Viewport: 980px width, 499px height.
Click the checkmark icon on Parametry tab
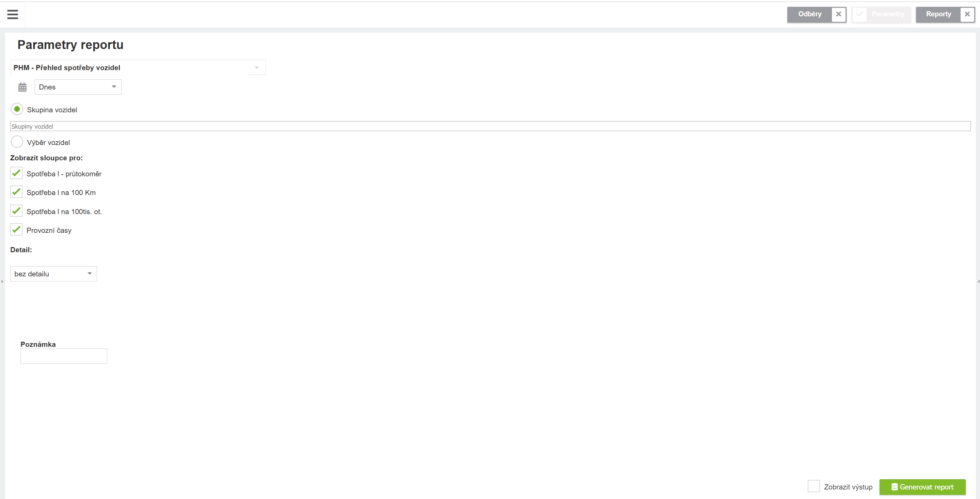click(x=860, y=14)
